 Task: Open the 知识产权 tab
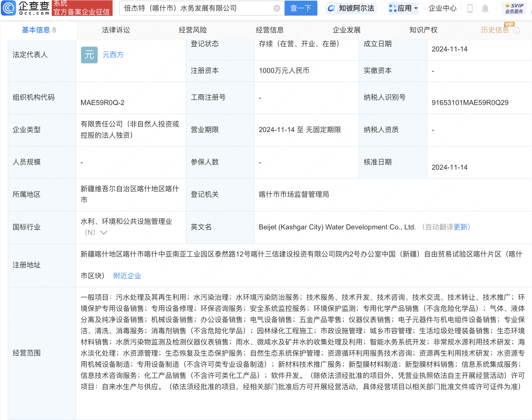click(x=423, y=30)
